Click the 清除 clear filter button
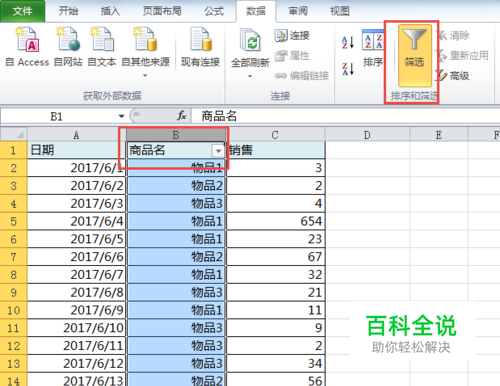The image size is (500, 386). point(454,35)
